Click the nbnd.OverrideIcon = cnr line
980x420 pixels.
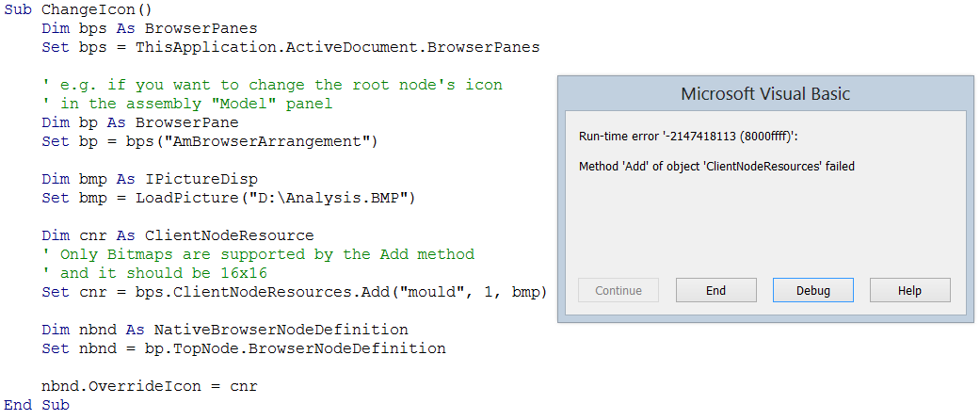[149, 386]
